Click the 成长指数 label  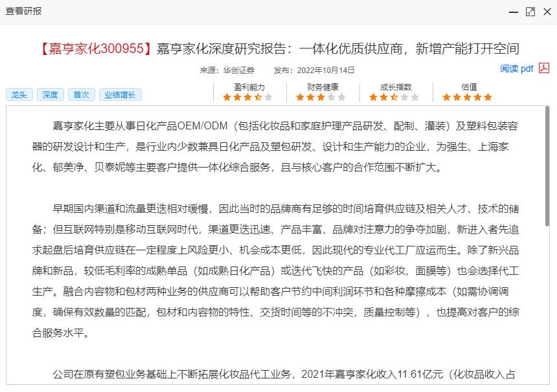(396, 87)
